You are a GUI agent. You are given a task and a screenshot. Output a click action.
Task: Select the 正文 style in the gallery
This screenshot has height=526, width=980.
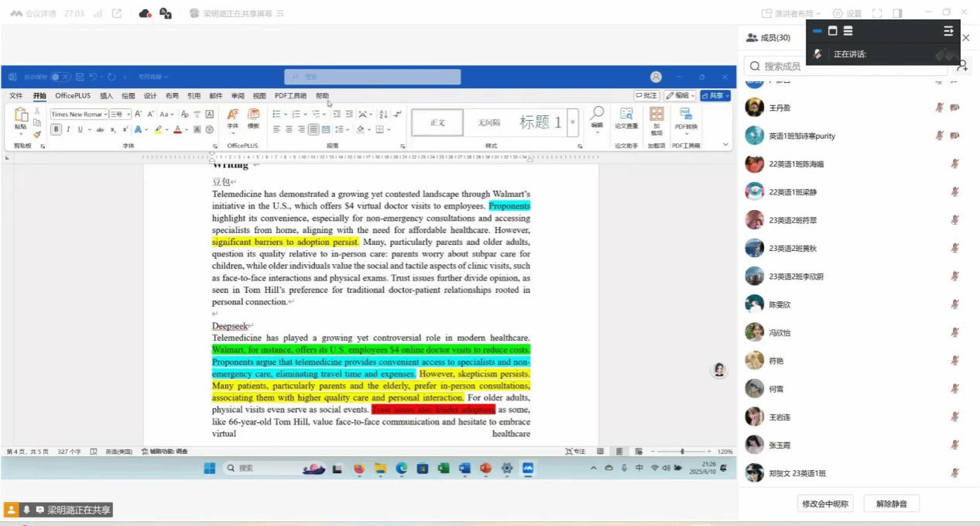(437, 122)
